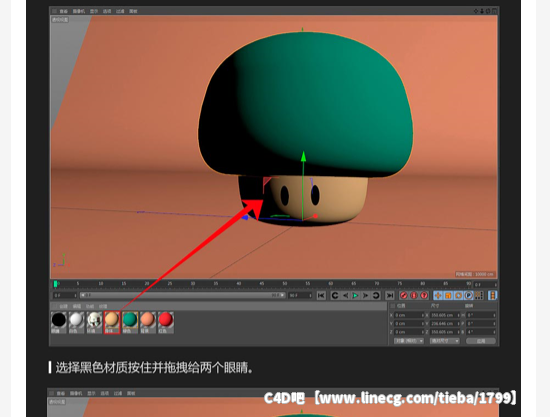Click the size Z field 350.605 cm

(445, 332)
